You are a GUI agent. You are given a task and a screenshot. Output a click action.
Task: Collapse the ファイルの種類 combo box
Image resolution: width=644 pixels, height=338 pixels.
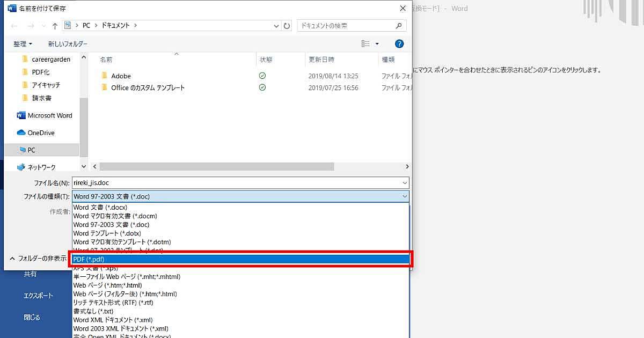[240, 196]
